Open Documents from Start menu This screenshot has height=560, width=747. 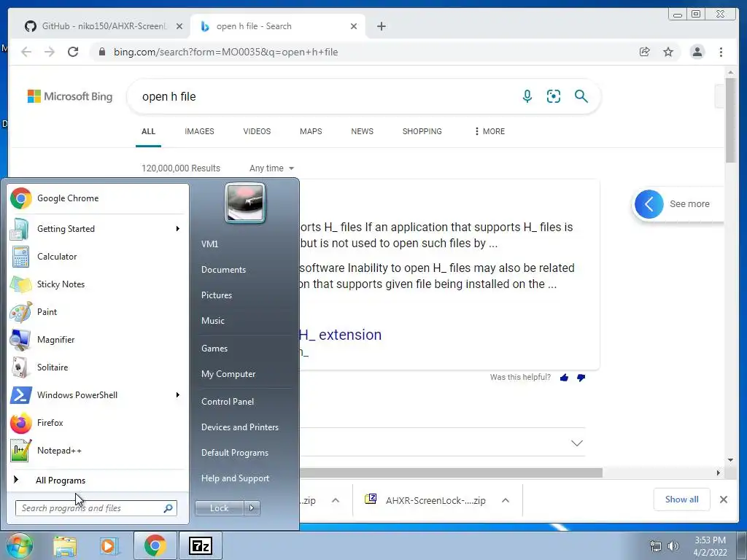(223, 270)
